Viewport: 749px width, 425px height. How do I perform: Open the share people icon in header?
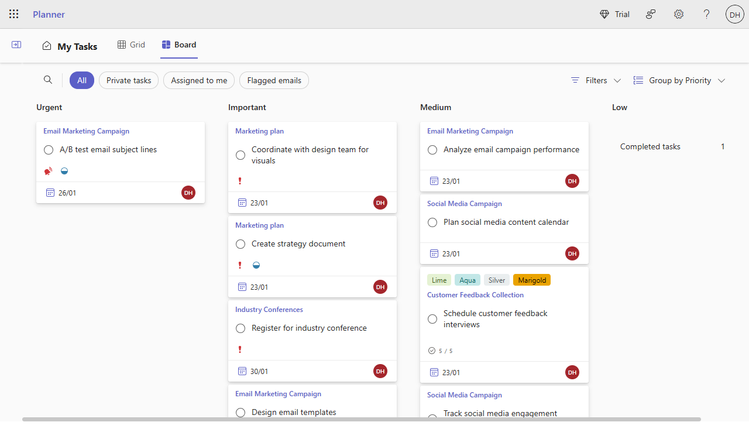click(x=651, y=14)
